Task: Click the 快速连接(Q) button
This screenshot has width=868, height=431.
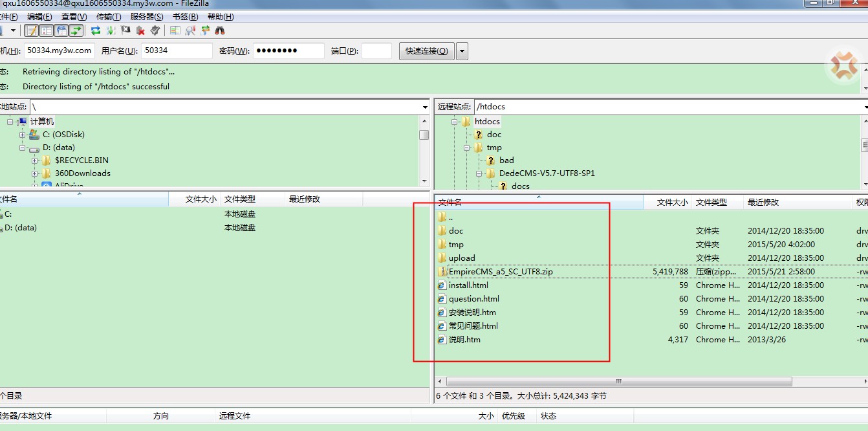Action: (426, 51)
